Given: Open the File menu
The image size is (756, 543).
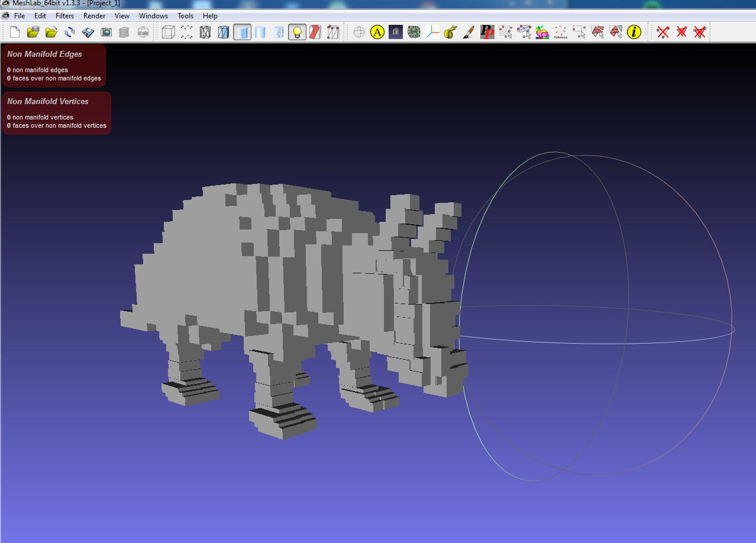Looking at the screenshot, I should (20, 16).
